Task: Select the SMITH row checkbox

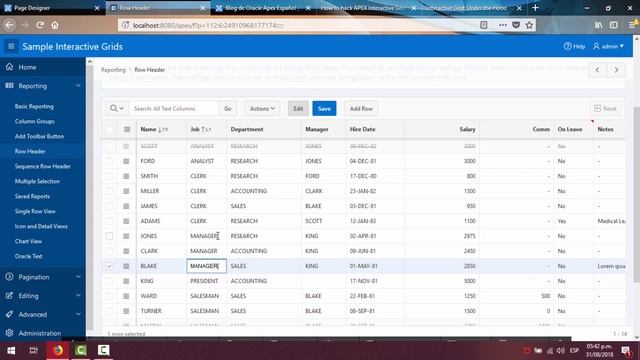Action: (x=109, y=176)
